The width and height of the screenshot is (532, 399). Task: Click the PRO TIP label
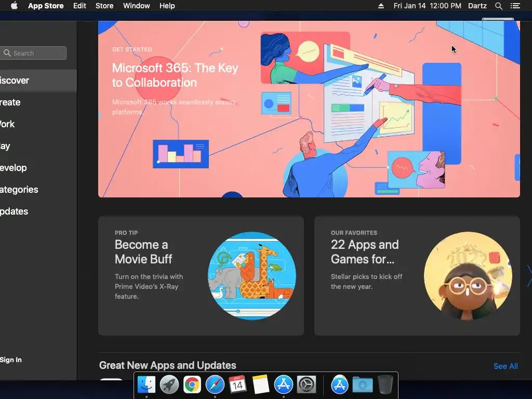click(x=126, y=233)
